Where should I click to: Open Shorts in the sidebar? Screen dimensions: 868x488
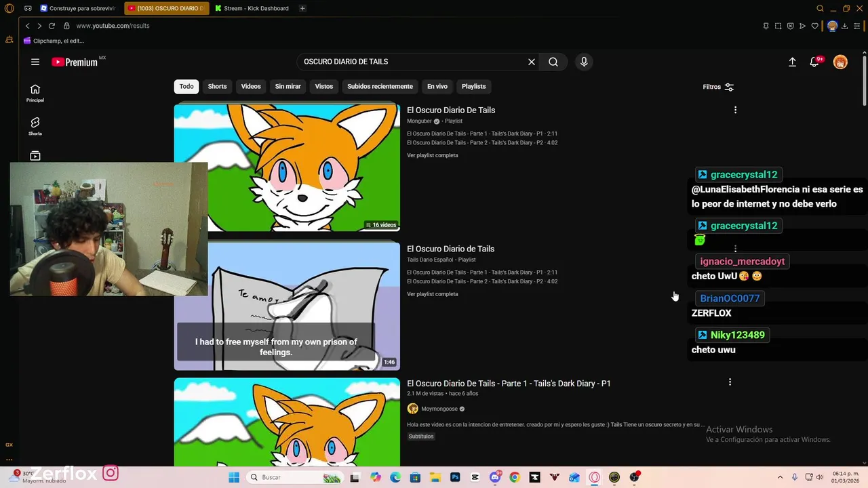point(35,126)
